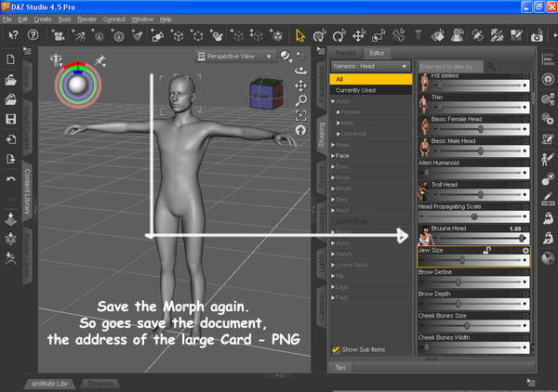Click the Troll Head thumbnail
Viewport: 558px width, 392px height.
(423, 191)
